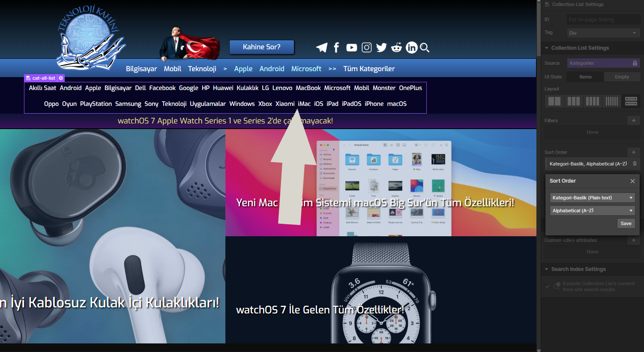Open the Twitter social icon
644x352 pixels.
(381, 48)
